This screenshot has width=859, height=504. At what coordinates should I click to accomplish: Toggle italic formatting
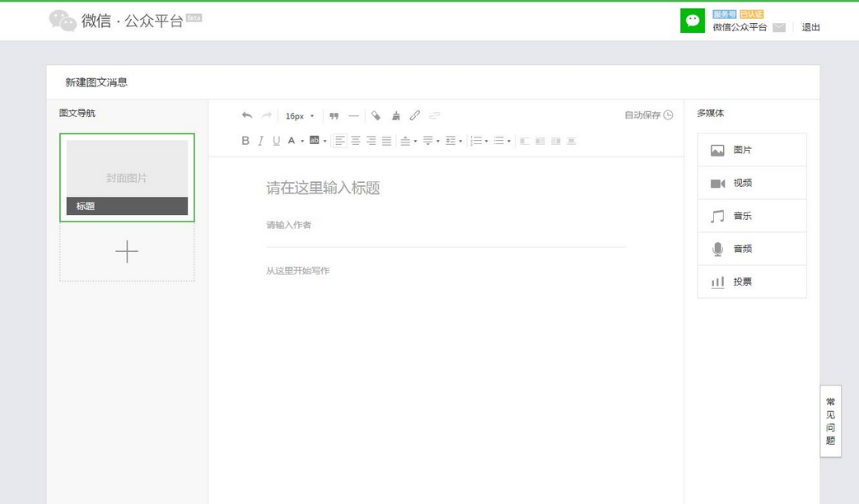[x=261, y=141]
